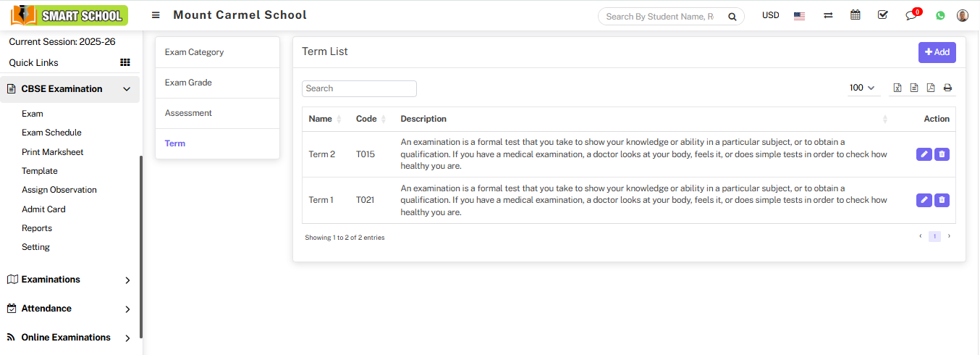This screenshot has height=355, width=980.
Task: Open the calendar icon in top bar
Action: (856, 15)
